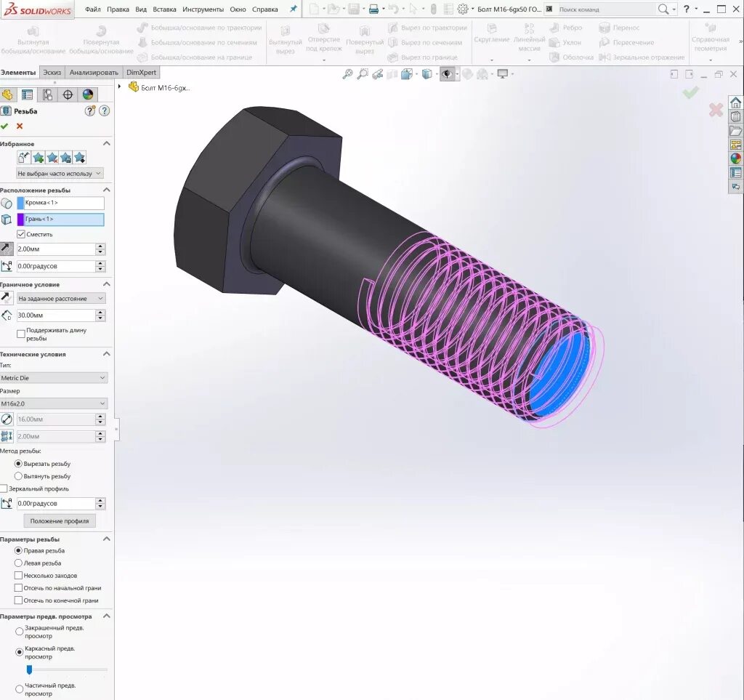Click the 2.00мм offset distance field
Screen dimensions: 744x700
(x=56, y=249)
